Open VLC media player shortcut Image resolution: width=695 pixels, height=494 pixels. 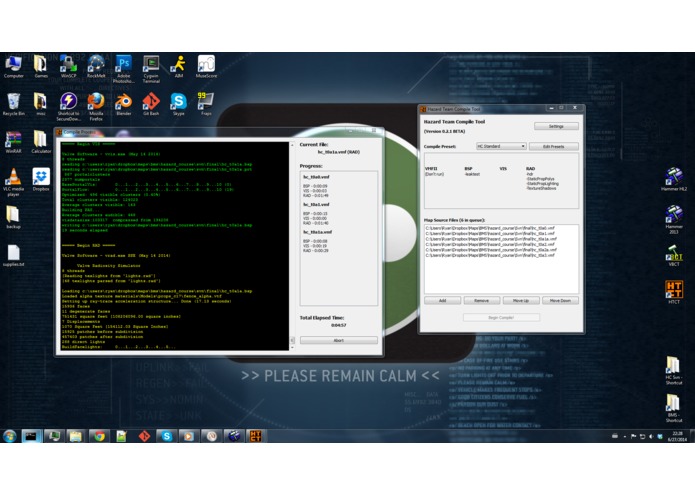[x=13, y=182]
